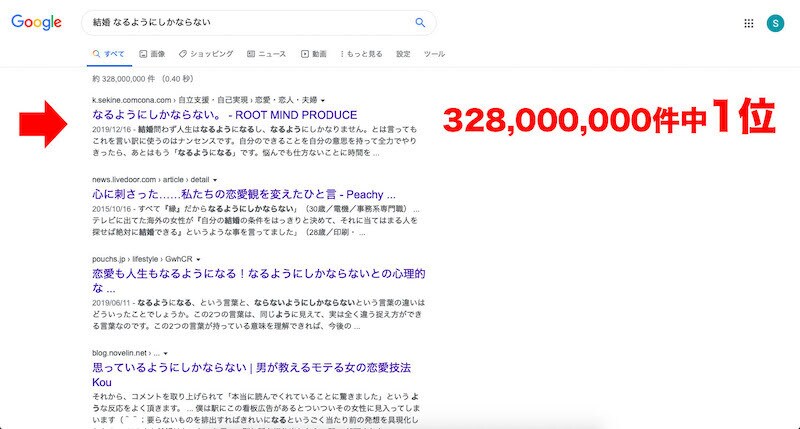The width and height of the screenshot is (800, 429).
Task: Open the ツール options
Action: [x=434, y=54]
